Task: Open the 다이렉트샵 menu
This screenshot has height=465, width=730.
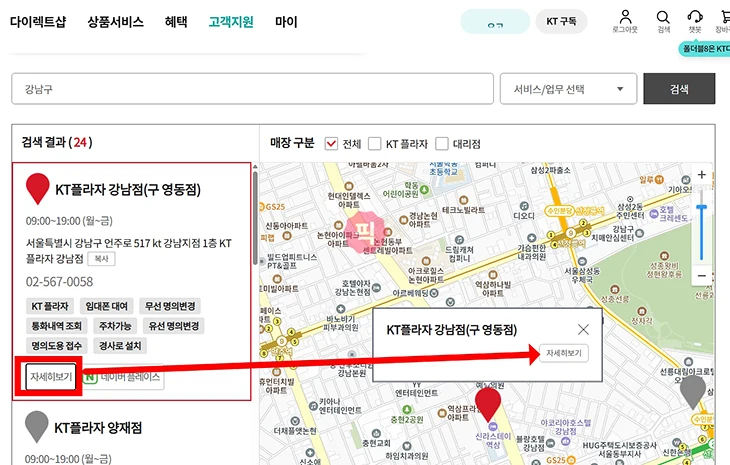Action: (38, 22)
